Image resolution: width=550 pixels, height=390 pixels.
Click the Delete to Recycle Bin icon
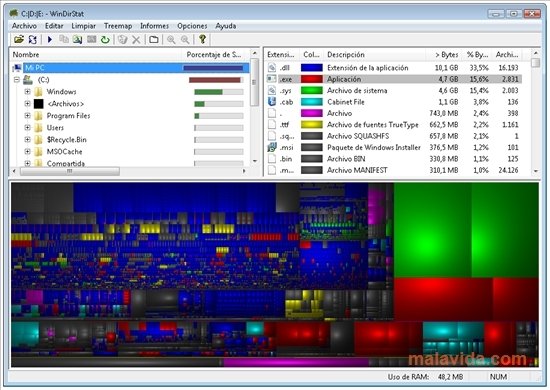(x=122, y=39)
